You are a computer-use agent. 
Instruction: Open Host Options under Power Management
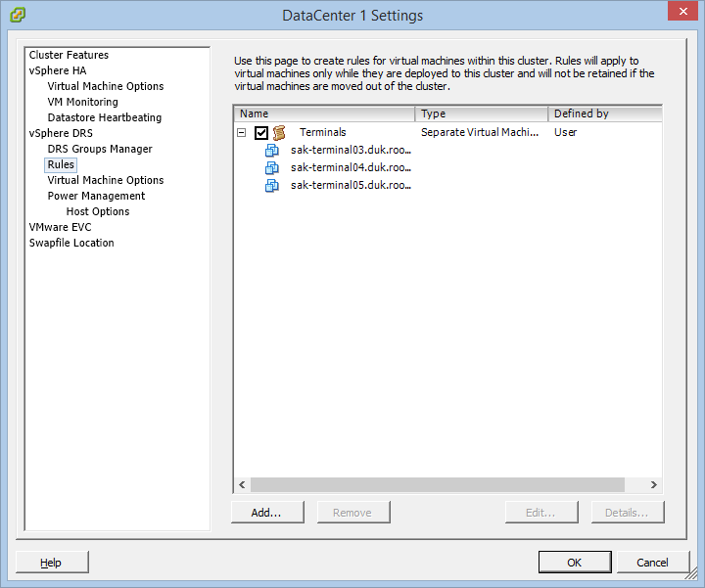point(98,211)
